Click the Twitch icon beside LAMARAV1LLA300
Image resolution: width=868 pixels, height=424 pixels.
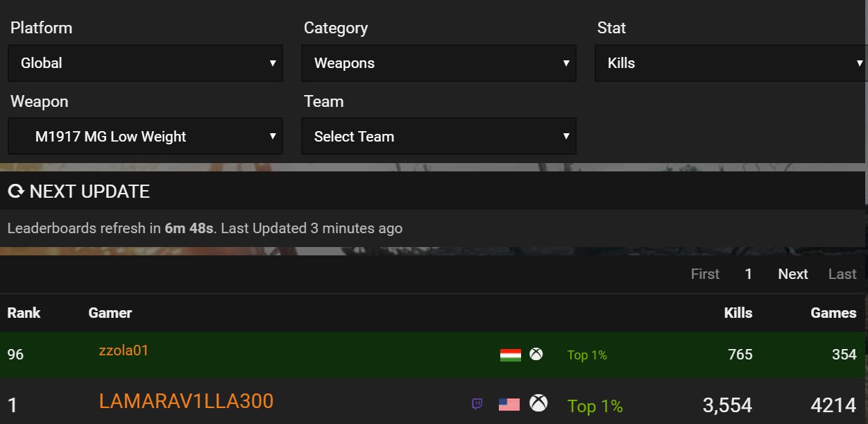(x=477, y=404)
